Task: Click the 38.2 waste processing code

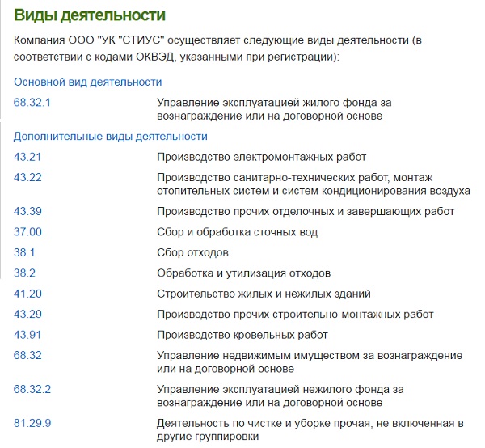Action: 24,273
